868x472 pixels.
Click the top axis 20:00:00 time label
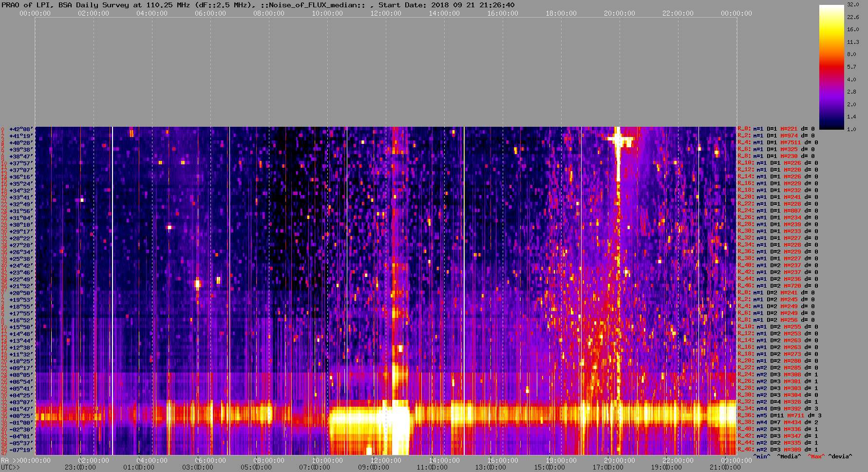(620, 13)
